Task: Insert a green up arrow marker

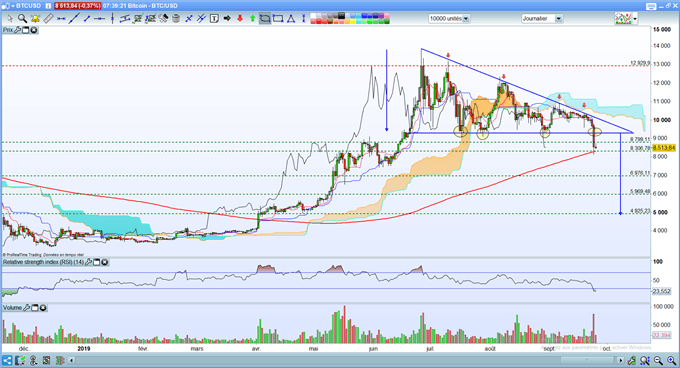Action: [x=253, y=19]
